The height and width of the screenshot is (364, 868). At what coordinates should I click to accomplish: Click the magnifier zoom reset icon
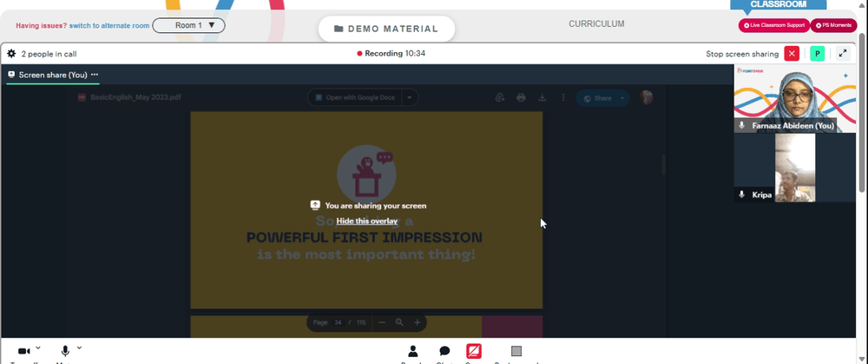click(399, 322)
